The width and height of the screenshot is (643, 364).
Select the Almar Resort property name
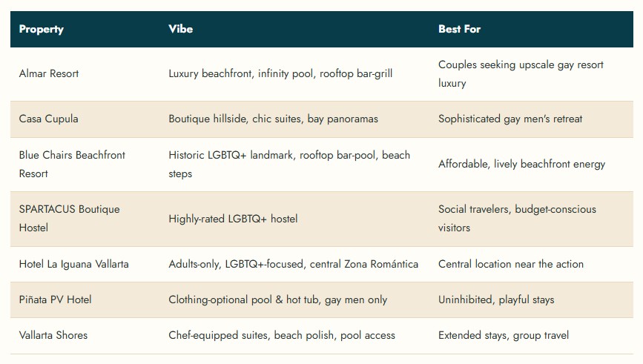pyautogui.click(x=49, y=73)
